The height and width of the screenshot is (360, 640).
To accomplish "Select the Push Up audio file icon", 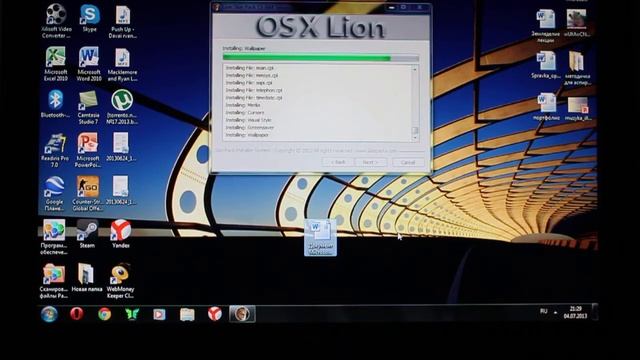I will point(122,22).
